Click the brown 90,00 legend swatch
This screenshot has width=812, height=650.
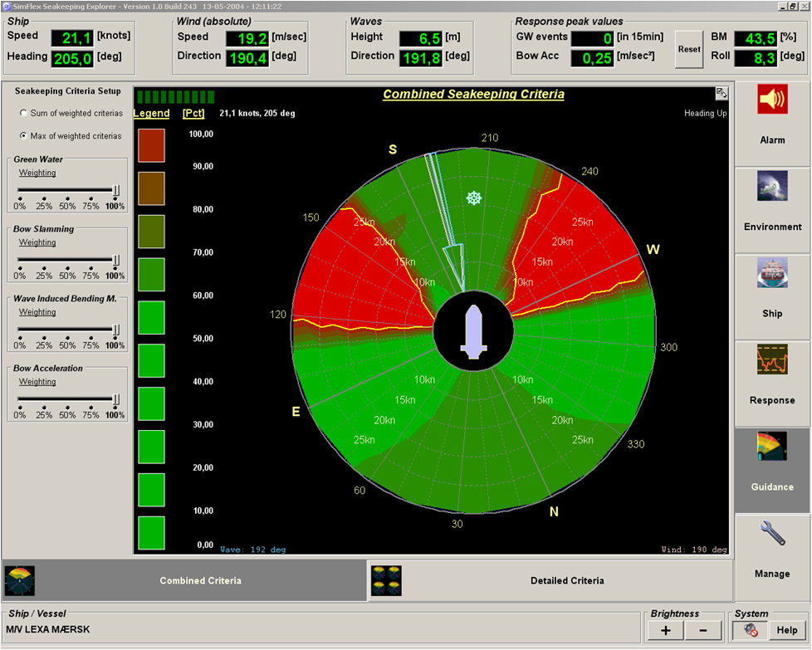click(151, 188)
